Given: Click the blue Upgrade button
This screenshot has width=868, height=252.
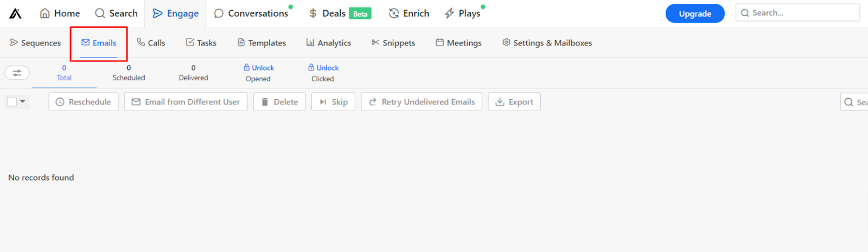Looking at the screenshot, I should [695, 14].
